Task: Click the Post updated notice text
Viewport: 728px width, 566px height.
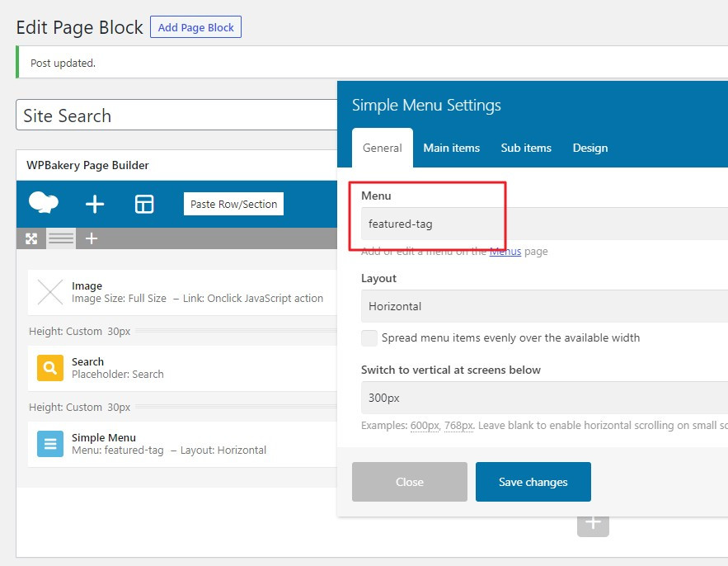Action: pyautogui.click(x=63, y=64)
